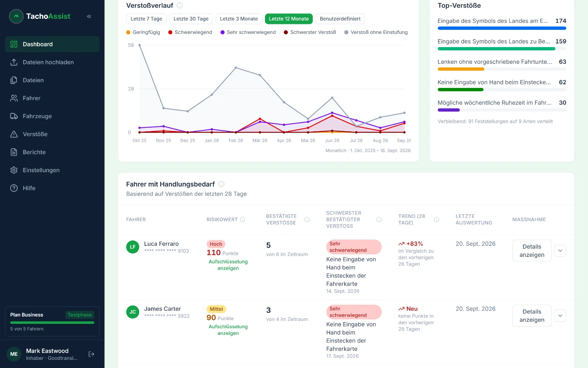This screenshot has height=368, width=588.
Task: Open Lenken ohne vorgeschriebene Fahrtunte... entry
Action: (x=502, y=64)
